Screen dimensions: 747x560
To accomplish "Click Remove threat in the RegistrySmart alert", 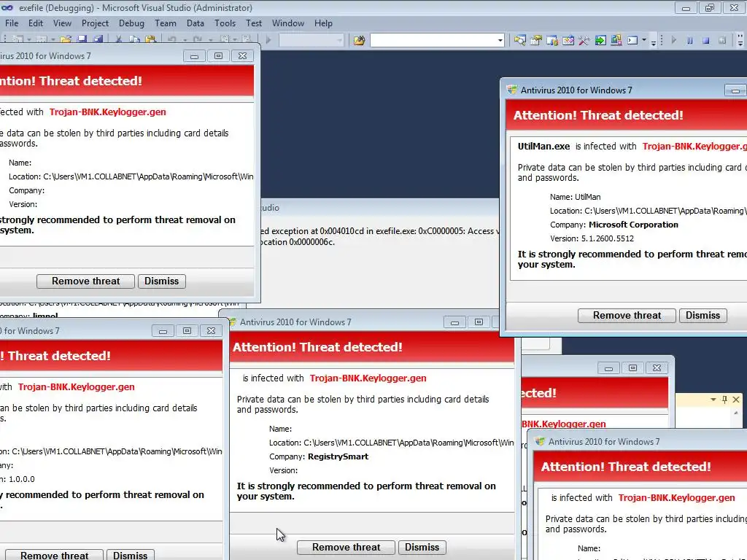I will [346, 547].
